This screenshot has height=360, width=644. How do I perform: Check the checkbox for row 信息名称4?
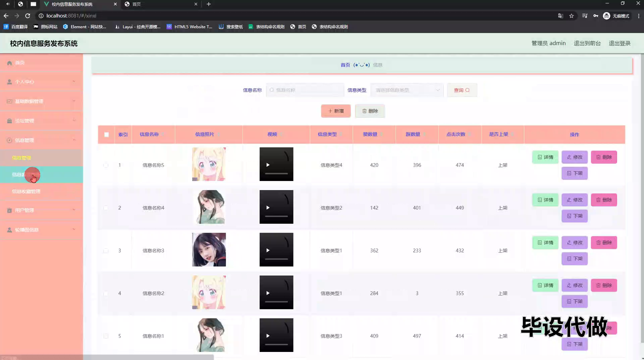point(106,208)
